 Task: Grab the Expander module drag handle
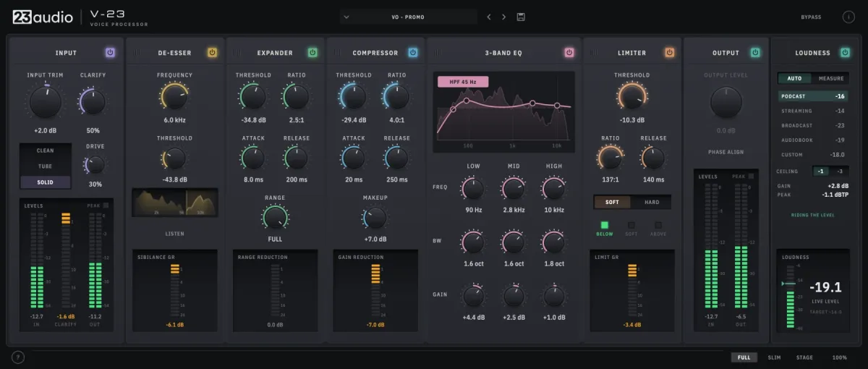tap(235, 52)
